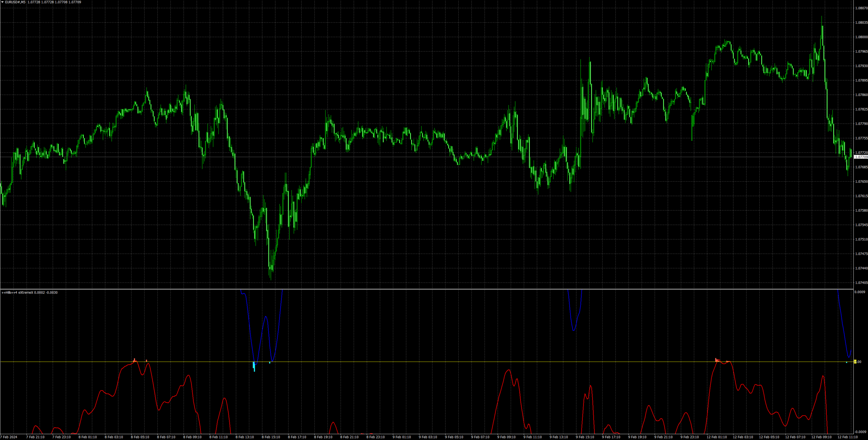This screenshot has height=440, width=868.
Task: Click the small cyan dot near the right edge of the zero line
Action: tap(847, 362)
